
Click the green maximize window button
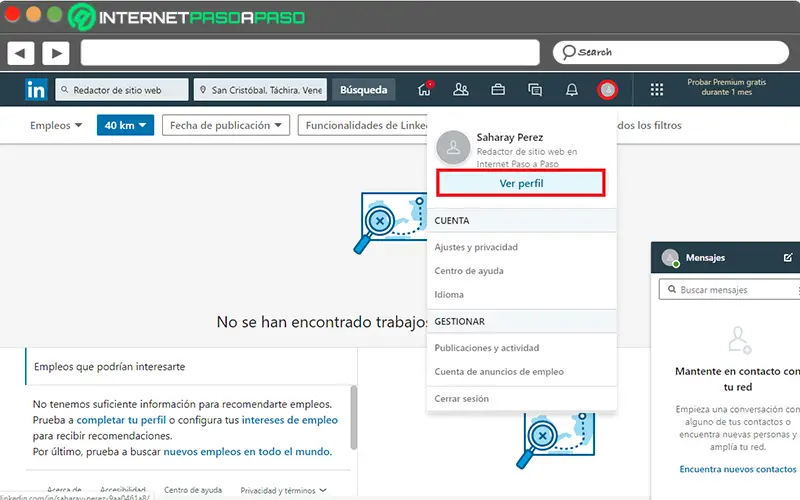[55, 14]
